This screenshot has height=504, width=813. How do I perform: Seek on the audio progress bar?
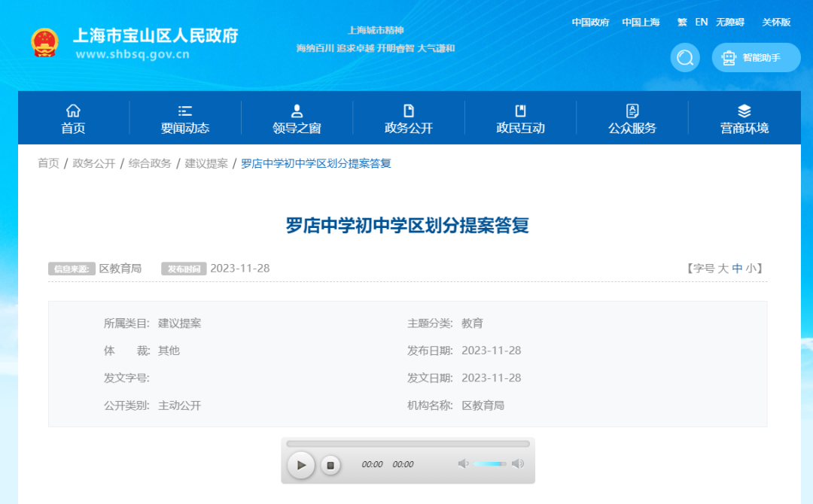(407, 444)
